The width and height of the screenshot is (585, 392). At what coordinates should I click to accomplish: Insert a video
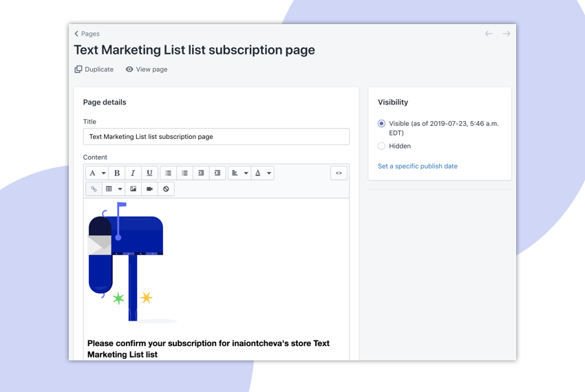pyautogui.click(x=149, y=189)
